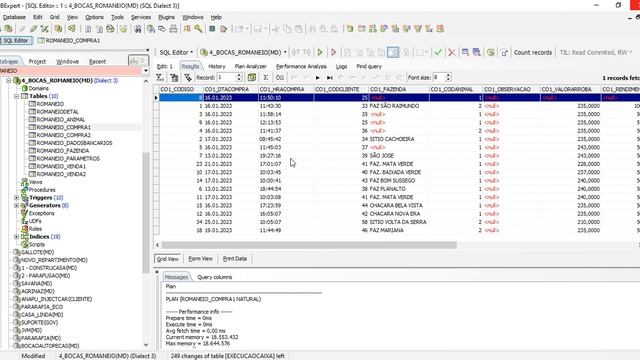Screen dimensions: 640x360
Task: Open the Grid menu
Action: tap(55, 17)
